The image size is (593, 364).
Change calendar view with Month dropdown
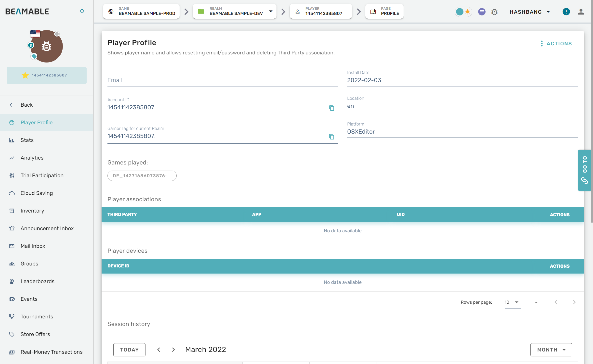(x=551, y=350)
